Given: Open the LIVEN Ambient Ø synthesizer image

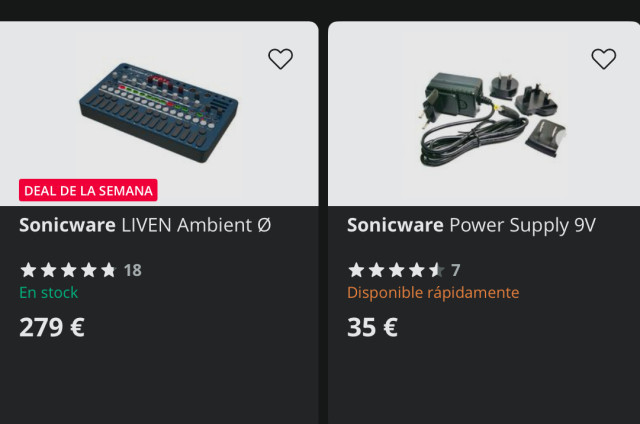Looking at the screenshot, I should point(158,113).
